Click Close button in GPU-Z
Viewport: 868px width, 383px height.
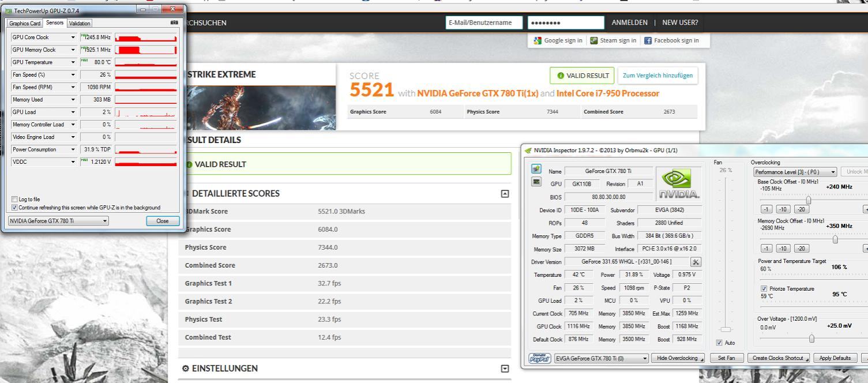tap(163, 221)
